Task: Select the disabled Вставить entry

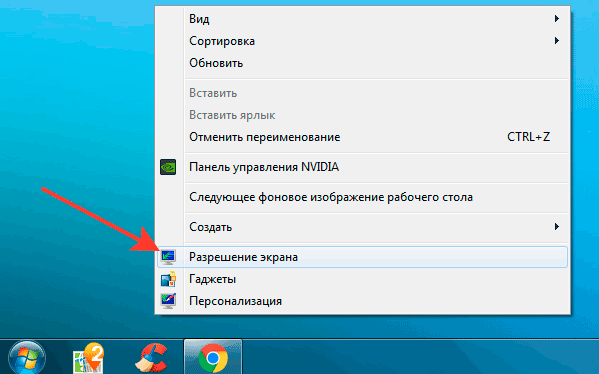Action: click(362, 93)
